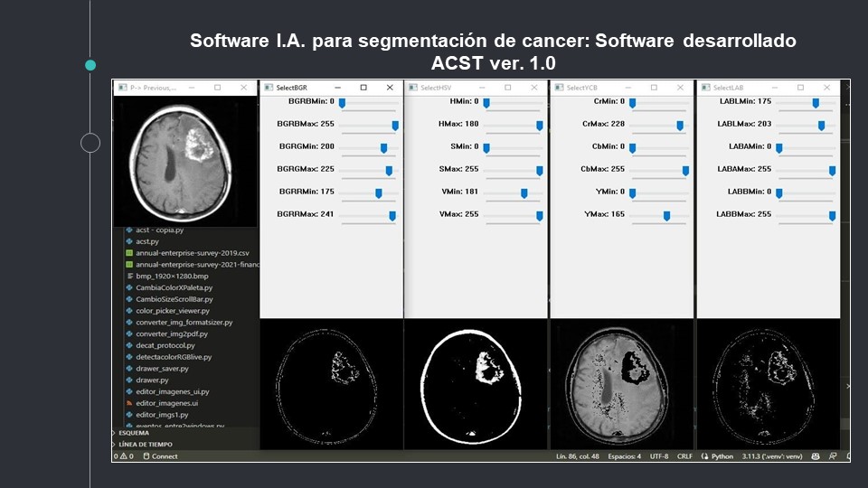Click the SelectBGR window title icon
The image size is (868, 488).
(268, 88)
